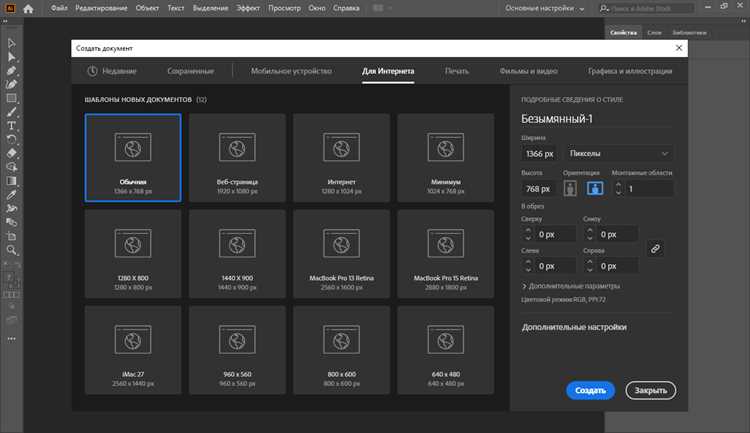Click Дополнительные настройки link
Screen dimensions: 750x433
[x=574, y=327]
